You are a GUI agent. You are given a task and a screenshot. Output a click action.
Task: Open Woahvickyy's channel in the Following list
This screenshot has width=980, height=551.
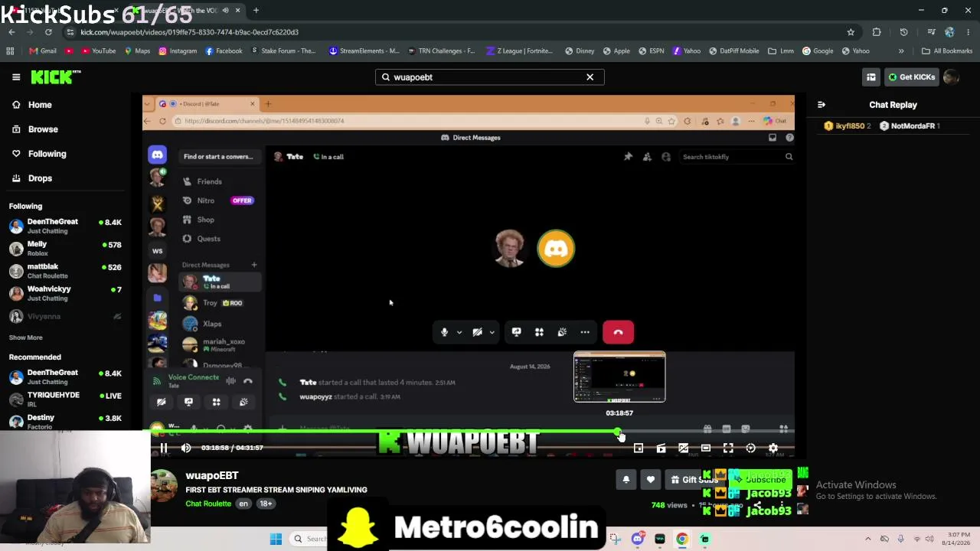(x=66, y=293)
